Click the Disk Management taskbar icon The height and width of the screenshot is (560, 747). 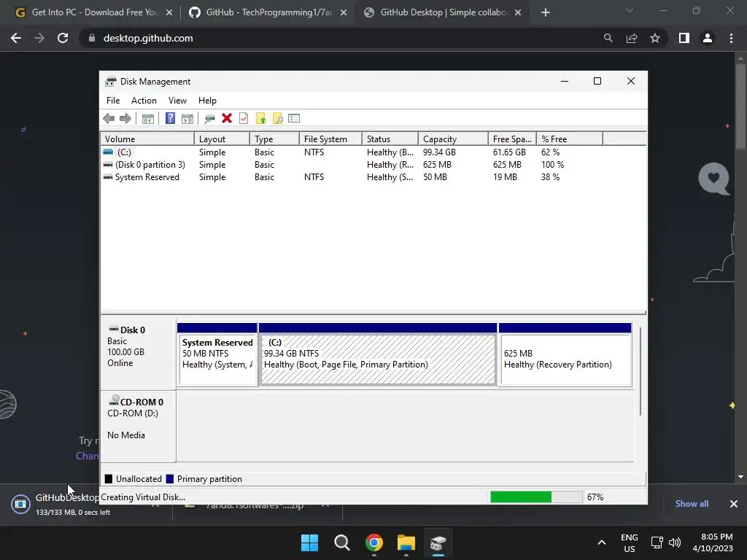(x=438, y=542)
